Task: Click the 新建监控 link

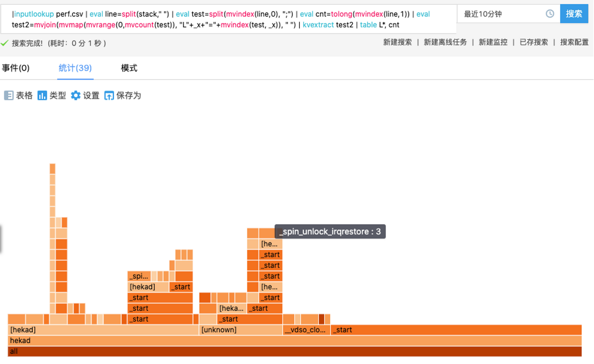Action: point(493,42)
